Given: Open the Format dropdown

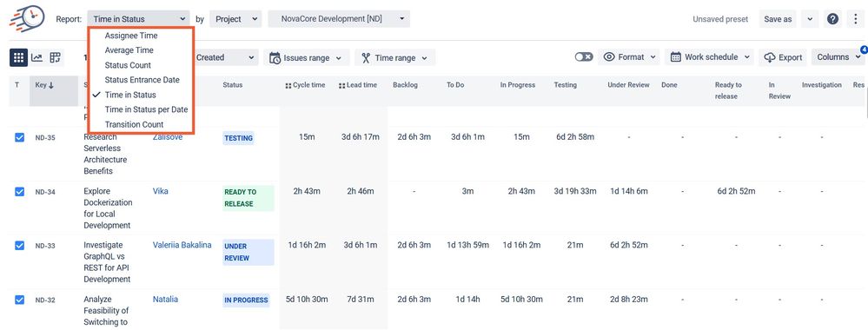Looking at the screenshot, I should point(629,57).
